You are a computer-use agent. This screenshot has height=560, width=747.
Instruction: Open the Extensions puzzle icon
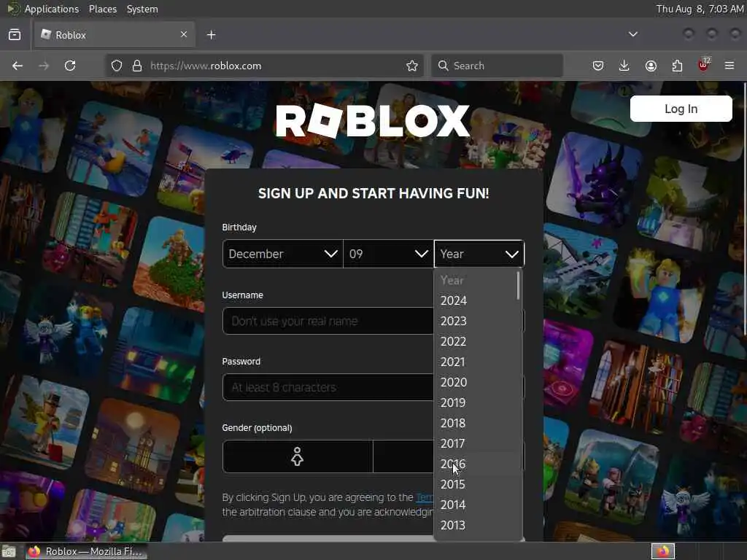coord(677,66)
